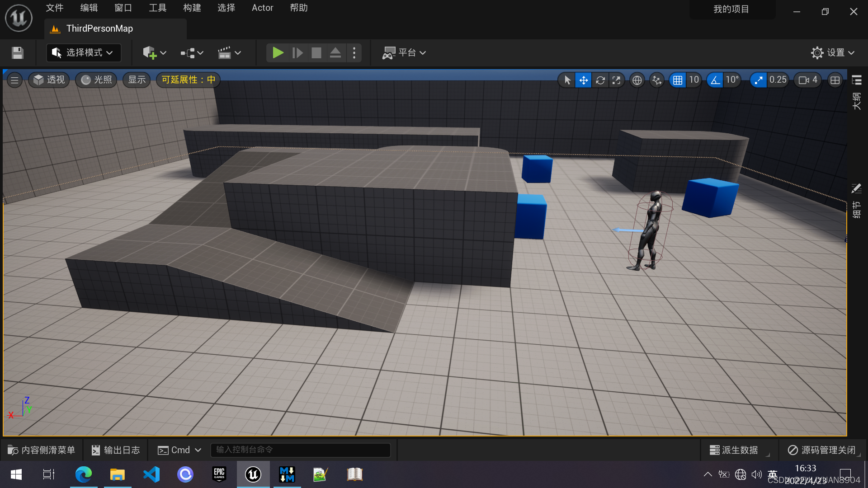
Task: Open the system tray overflow chevron
Action: coord(708,474)
